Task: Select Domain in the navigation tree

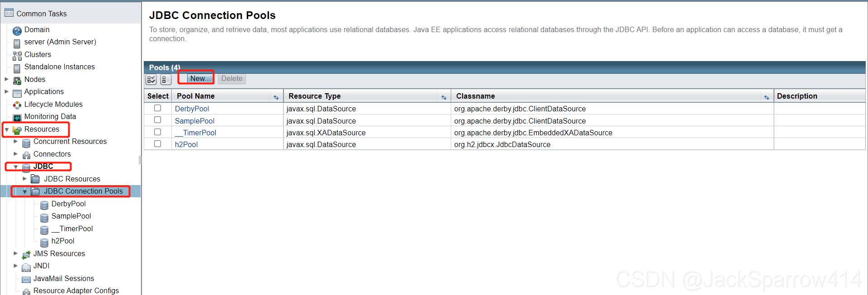Action: click(x=37, y=29)
